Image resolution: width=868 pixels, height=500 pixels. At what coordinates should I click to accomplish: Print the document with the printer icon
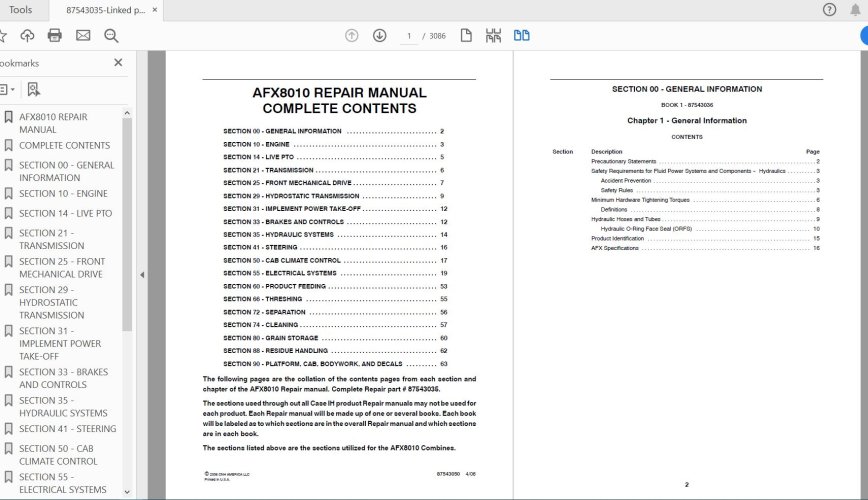[55, 36]
